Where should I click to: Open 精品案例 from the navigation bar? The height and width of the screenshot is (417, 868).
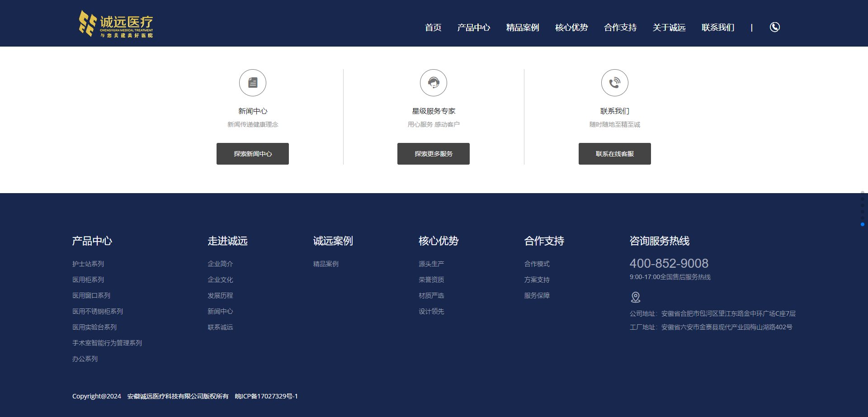tap(522, 28)
